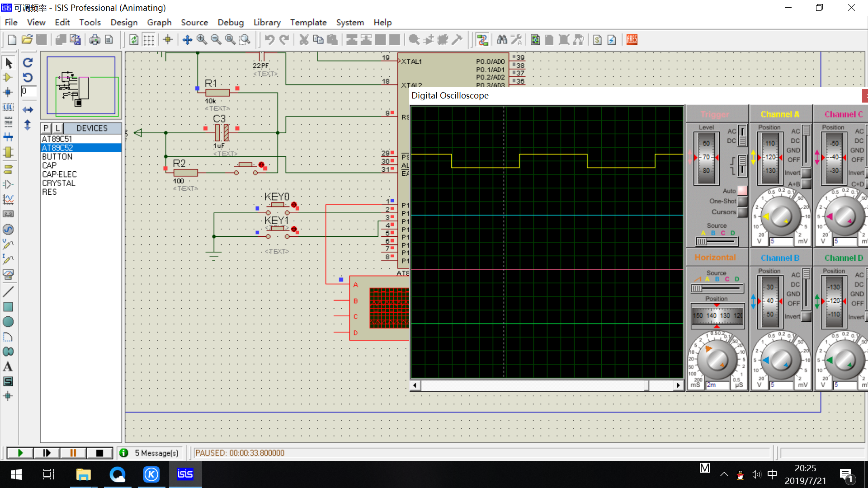Select the Generator Mode tool
868x488 pixels.
tap(8, 229)
